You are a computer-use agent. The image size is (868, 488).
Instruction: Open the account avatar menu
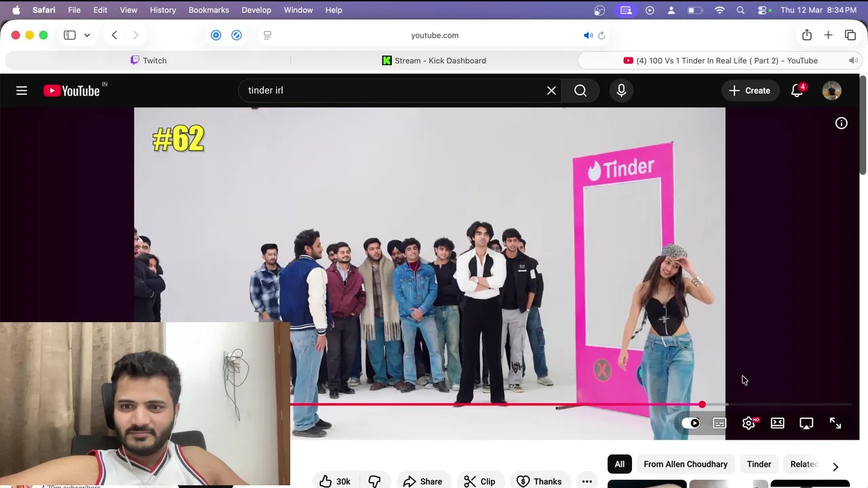click(831, 90)
